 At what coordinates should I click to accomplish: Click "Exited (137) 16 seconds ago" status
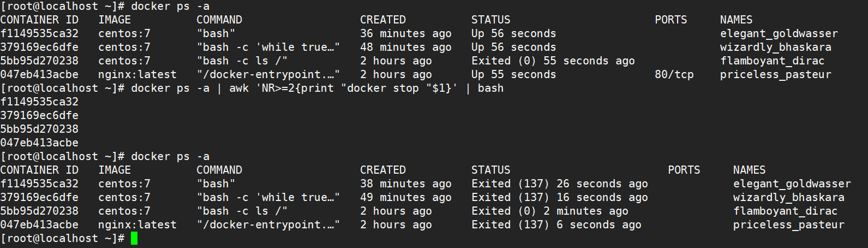pos(559,198)
